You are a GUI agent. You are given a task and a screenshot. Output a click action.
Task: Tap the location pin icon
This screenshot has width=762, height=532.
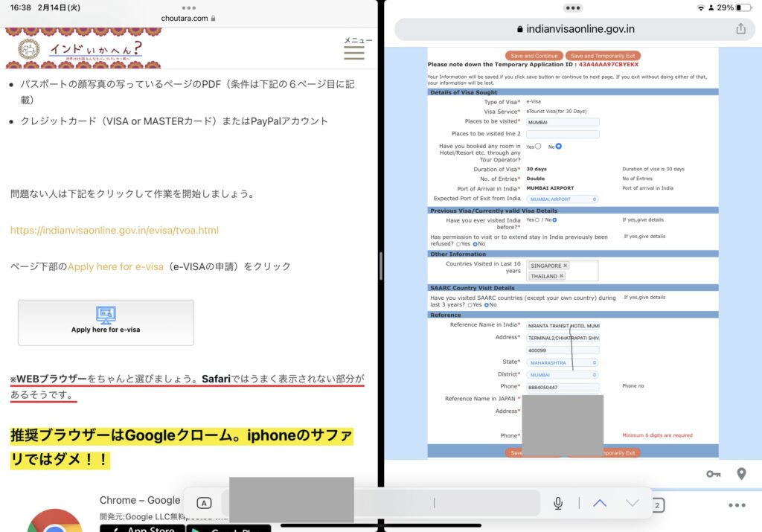[x=741, y=474]
